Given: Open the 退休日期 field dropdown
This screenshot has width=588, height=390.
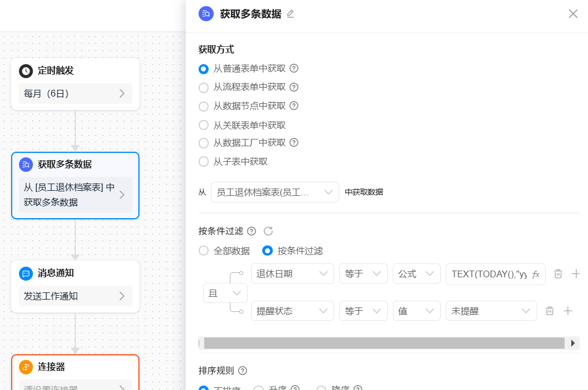Looking at the screenshot, I should (292, 274).
